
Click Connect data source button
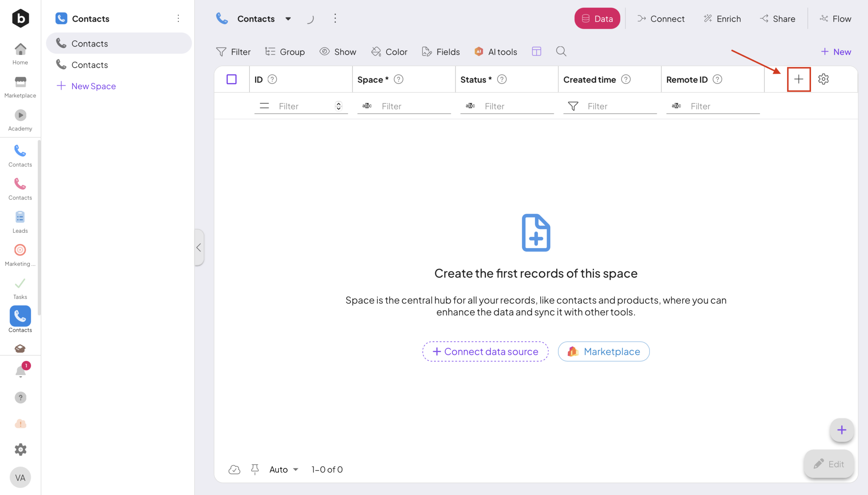click(x=485, y=351)
